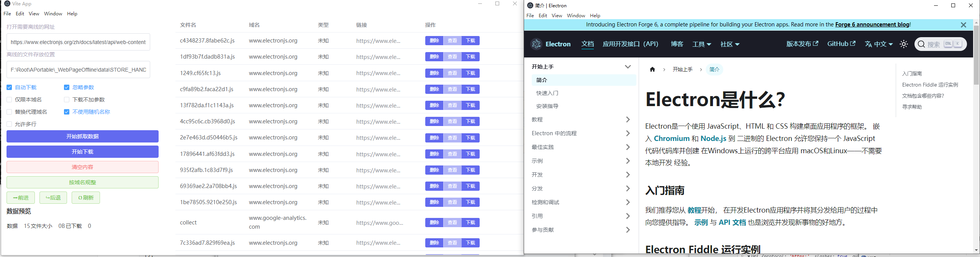This screenshot has height=257, width=980.
Task: Open File menu in Vite App
Action: (7, 14)
